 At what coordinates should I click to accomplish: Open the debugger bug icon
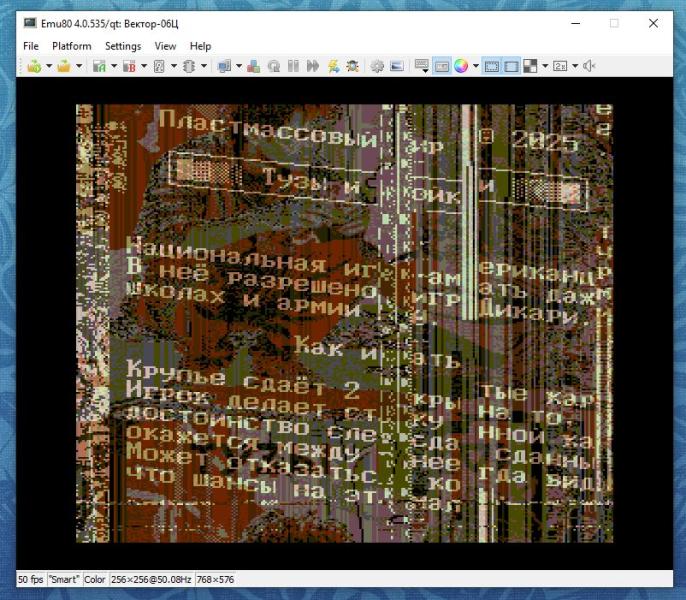[x=353, y=66]
